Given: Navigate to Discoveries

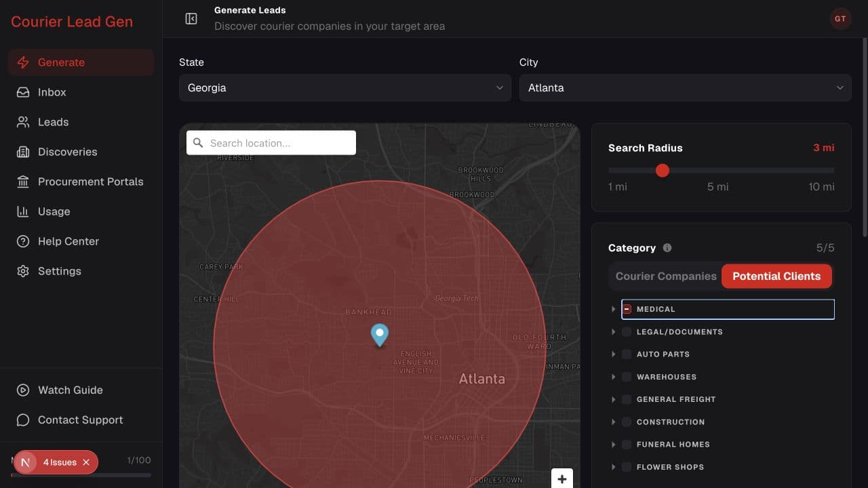Looking at the screenshot, I should (81, 152).
